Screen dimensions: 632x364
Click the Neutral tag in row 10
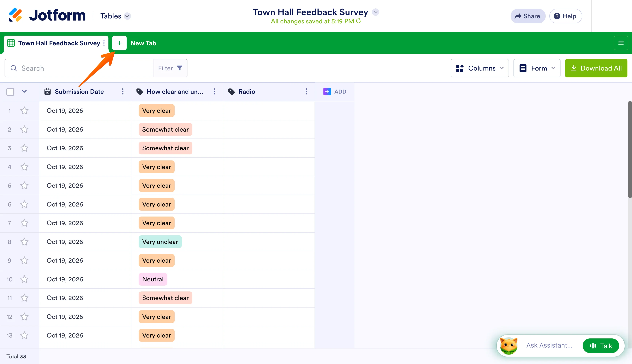(153, 279)
